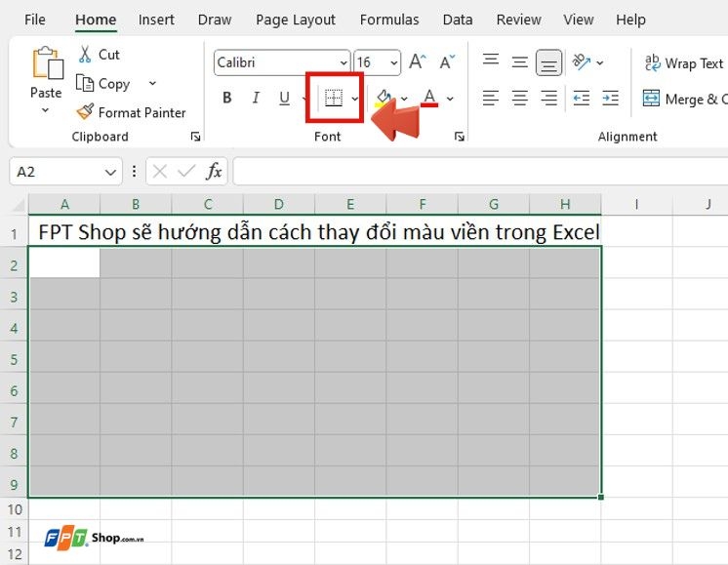This screenshot has height=565, width=728.
Task: Switch to the View ribbon tab
Action: [x=578, y=20]
